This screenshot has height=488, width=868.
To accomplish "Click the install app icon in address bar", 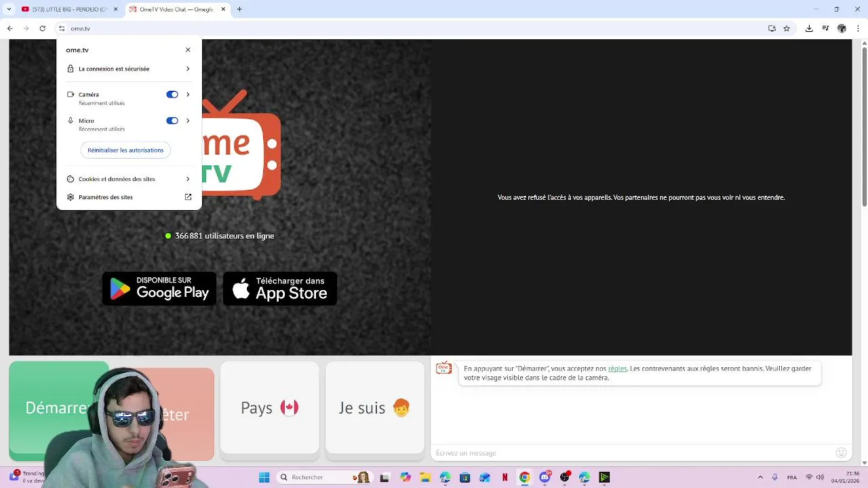I will pyautogui.click(x=772, y=28).
